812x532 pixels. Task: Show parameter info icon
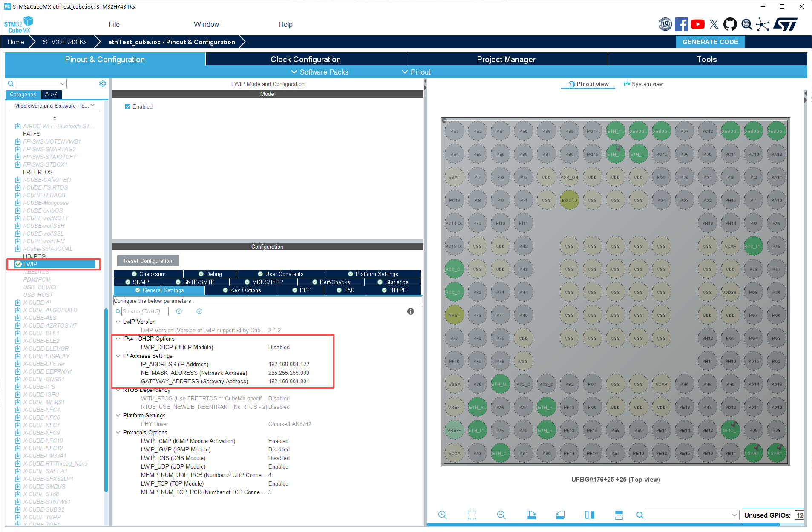click(x=411, y=311)
